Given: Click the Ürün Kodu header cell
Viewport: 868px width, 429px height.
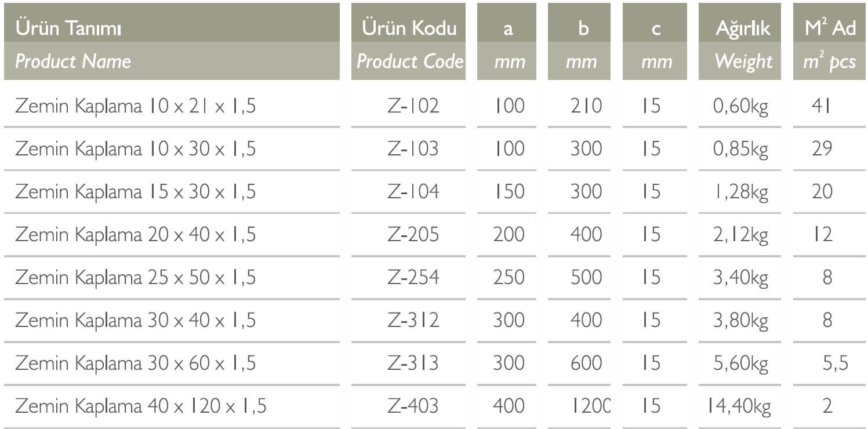Looking at the screenshot, I should pos(408,41).
